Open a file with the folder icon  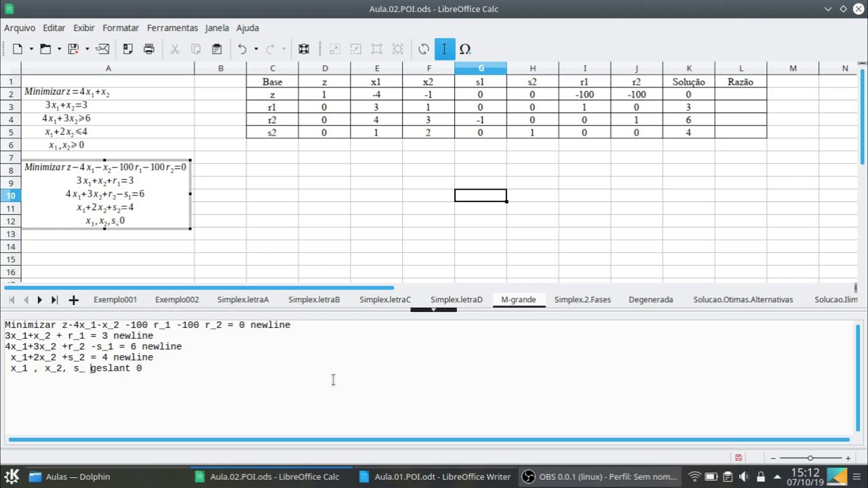45,49
